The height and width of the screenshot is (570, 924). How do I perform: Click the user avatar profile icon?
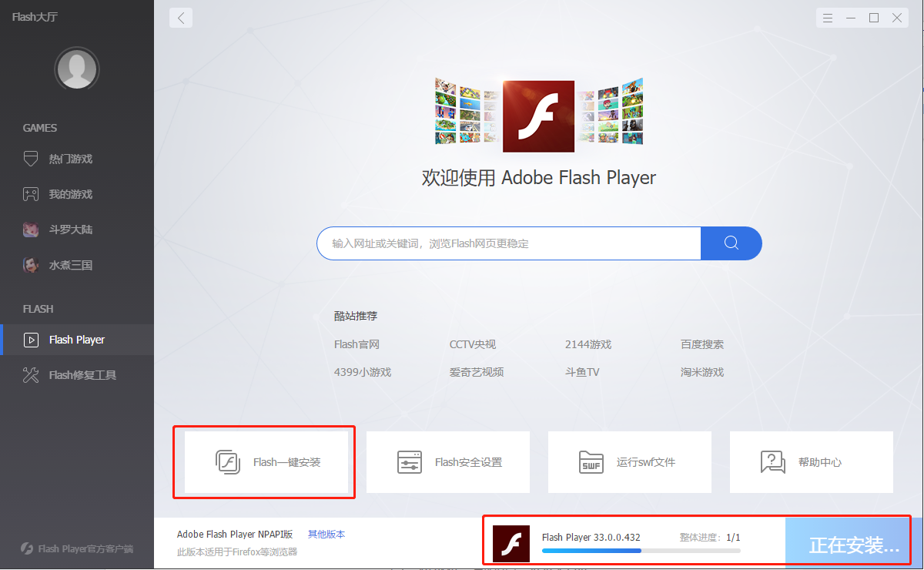coord(76,70)
